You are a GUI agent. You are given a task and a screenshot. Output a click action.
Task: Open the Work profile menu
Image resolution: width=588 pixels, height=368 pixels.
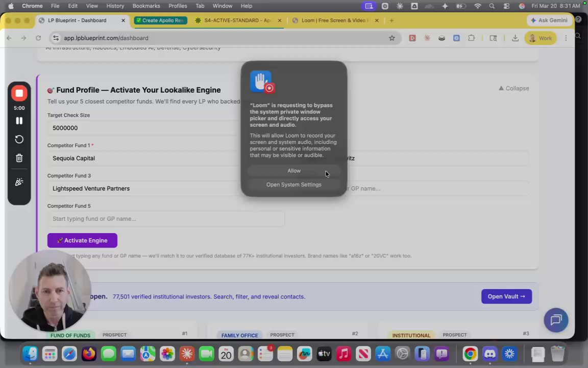click(541, 38)
